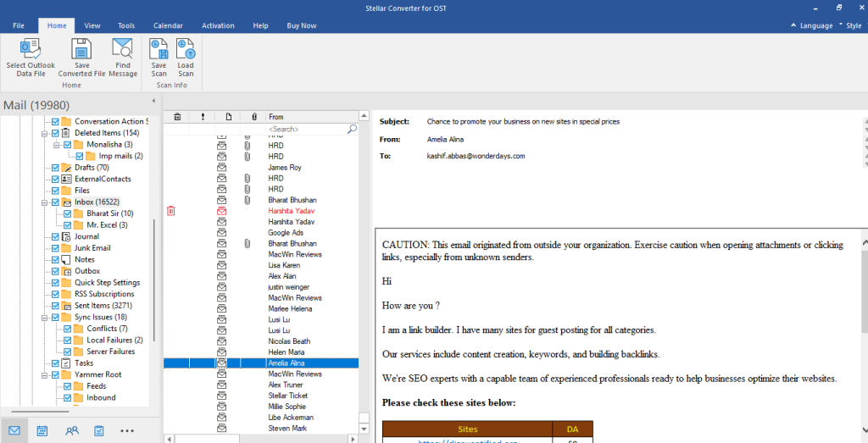Uncheck the Junk Email folder checkbox
Viewport: 868px width, 443px height.
click(56, 248)
